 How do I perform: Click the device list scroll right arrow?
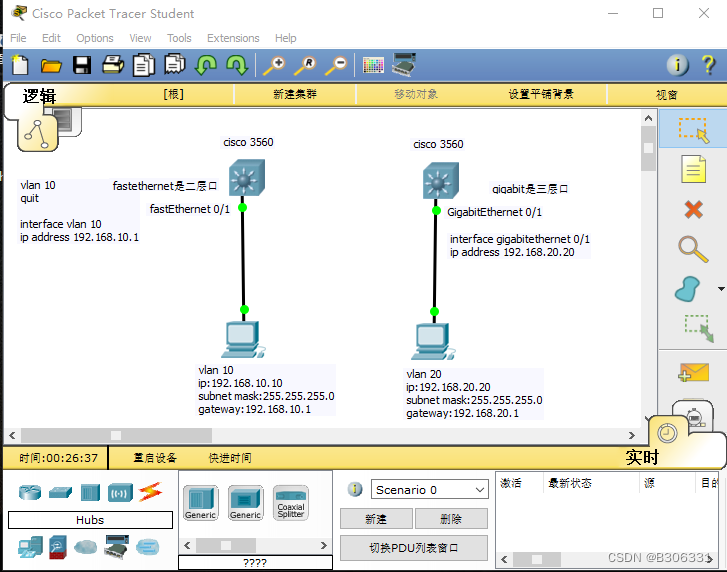click(324, 546)
